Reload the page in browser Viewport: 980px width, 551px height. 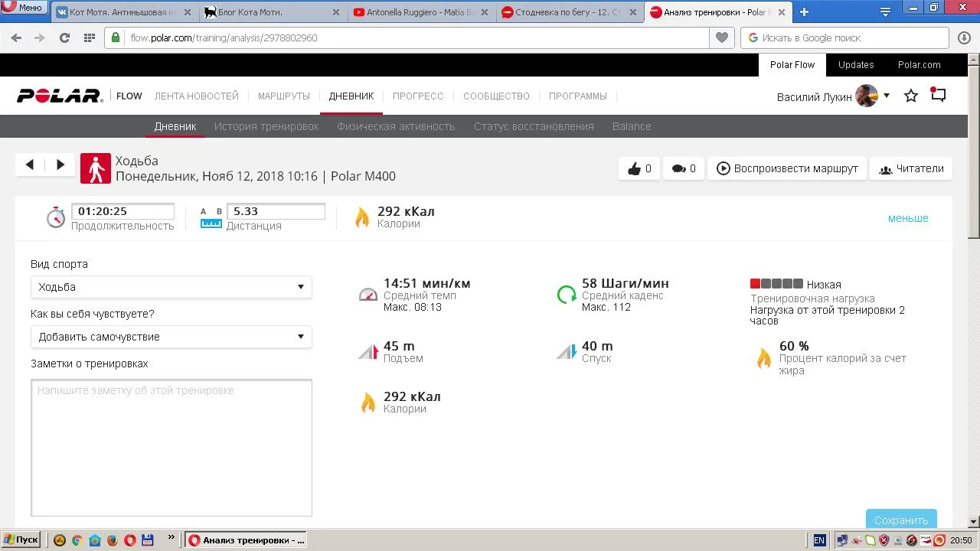point(64,37)
